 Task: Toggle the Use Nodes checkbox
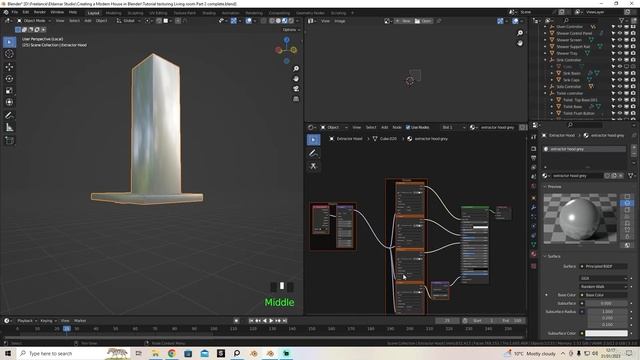click(x=407, y=127)
